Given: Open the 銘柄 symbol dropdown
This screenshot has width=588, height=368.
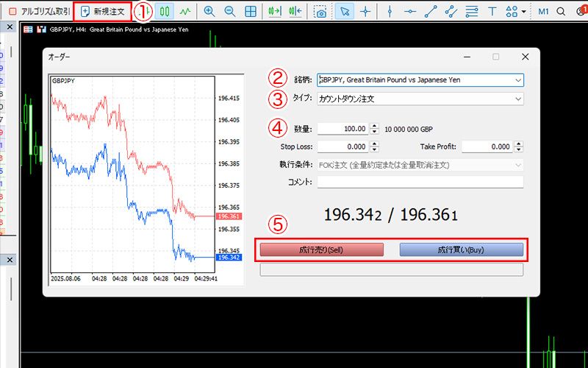Looking at the screenshot, I should coord(518,80).
